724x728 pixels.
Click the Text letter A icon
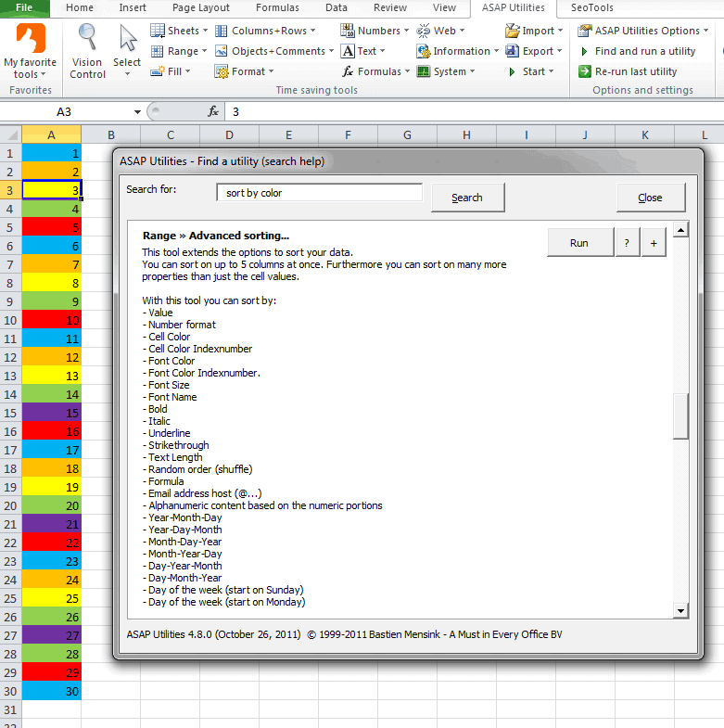[348, 51]
